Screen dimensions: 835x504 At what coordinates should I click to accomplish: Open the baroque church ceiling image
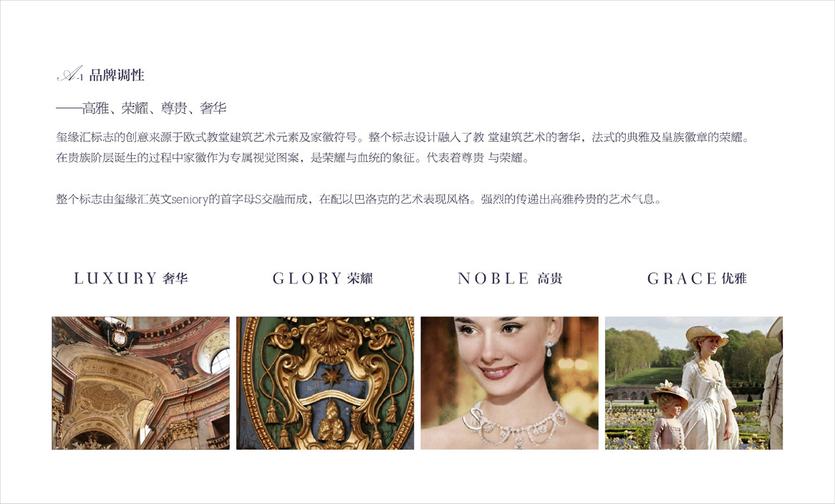(140, 383)
